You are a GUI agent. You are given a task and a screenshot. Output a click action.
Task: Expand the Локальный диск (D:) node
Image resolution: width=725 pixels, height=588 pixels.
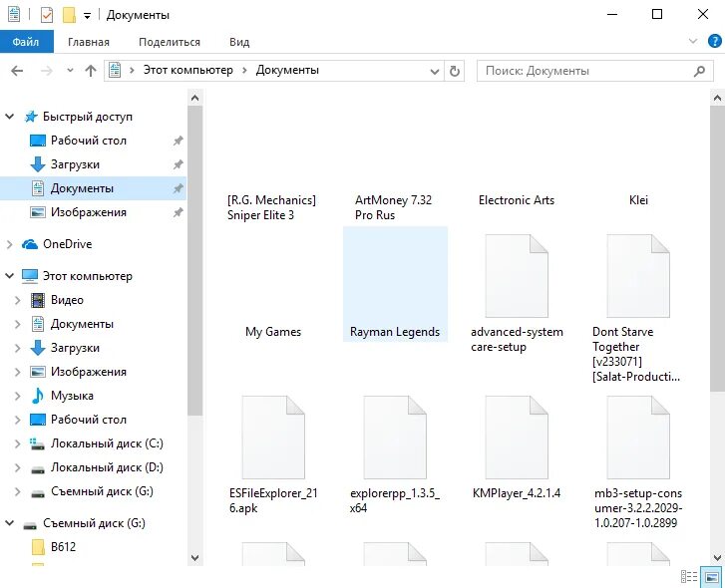18,467
